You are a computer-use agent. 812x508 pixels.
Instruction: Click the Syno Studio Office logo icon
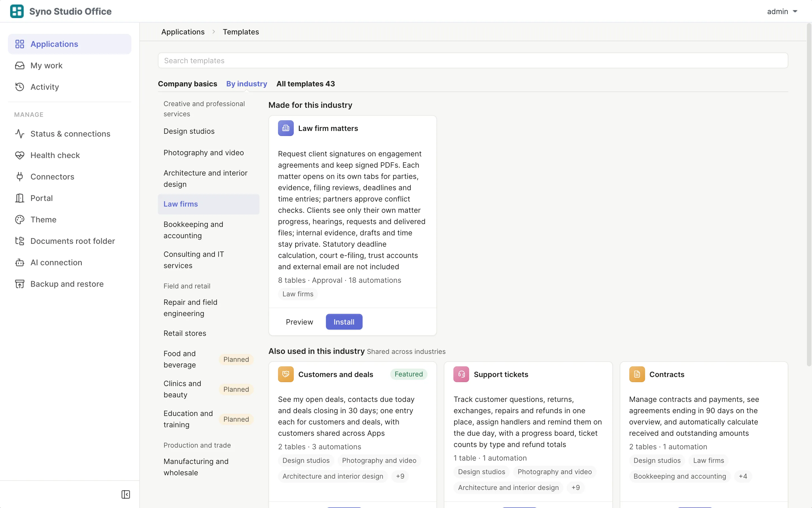point(17,11)
